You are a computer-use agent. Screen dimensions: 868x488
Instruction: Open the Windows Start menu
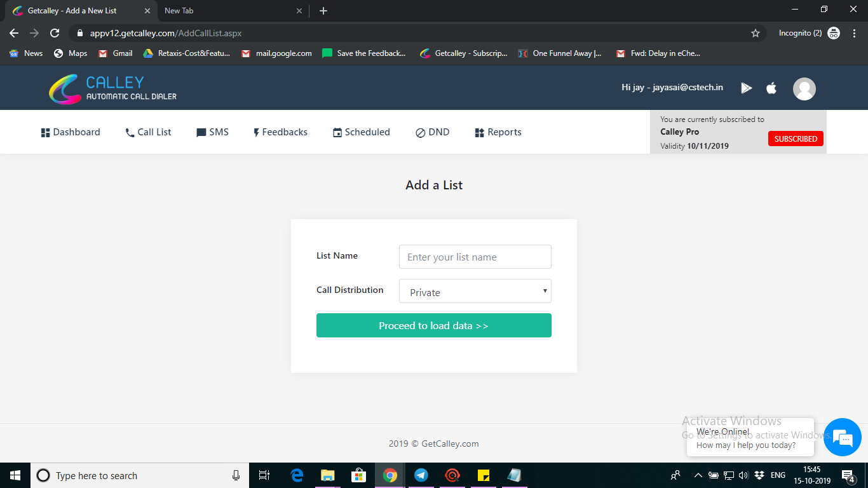tap(15, 475)
